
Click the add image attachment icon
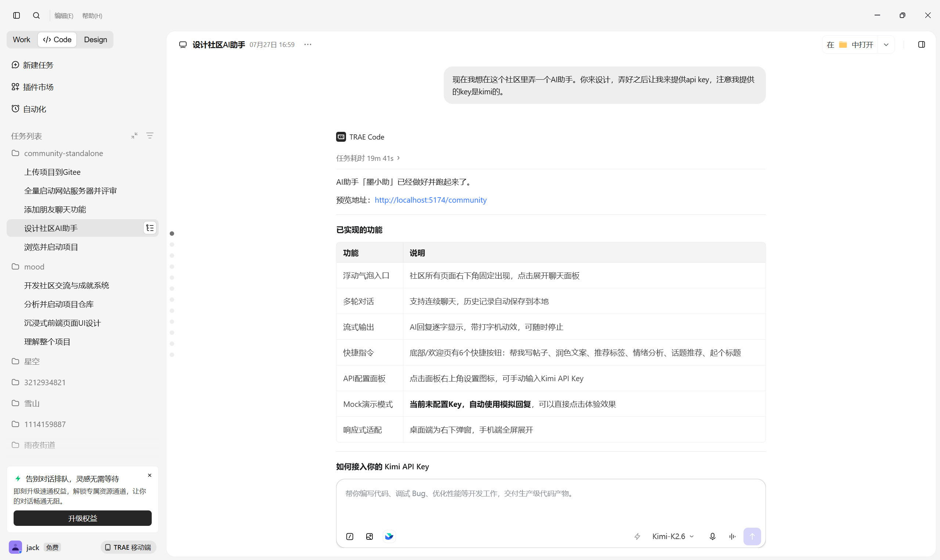pyautogui.click(x=370, y=536)
